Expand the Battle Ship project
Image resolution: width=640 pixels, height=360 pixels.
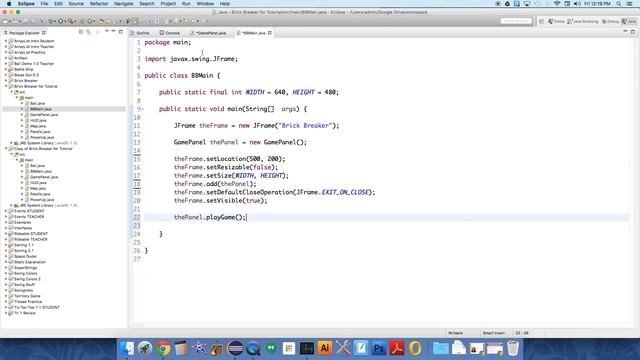coord(6,69)
